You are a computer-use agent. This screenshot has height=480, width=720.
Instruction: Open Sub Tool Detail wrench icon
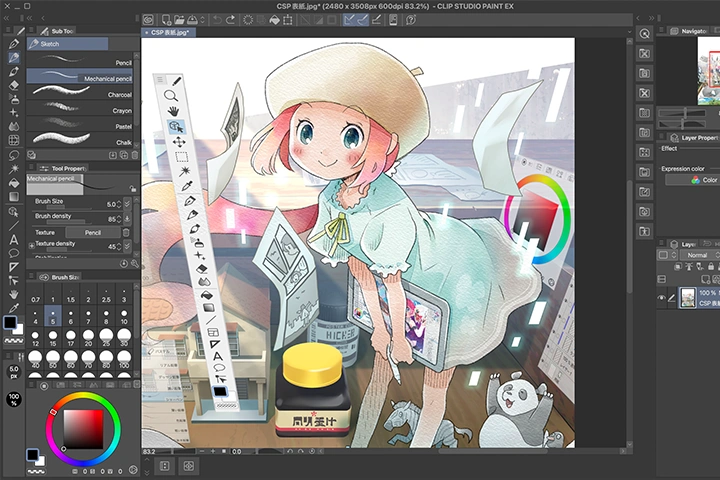pos(135,264)
